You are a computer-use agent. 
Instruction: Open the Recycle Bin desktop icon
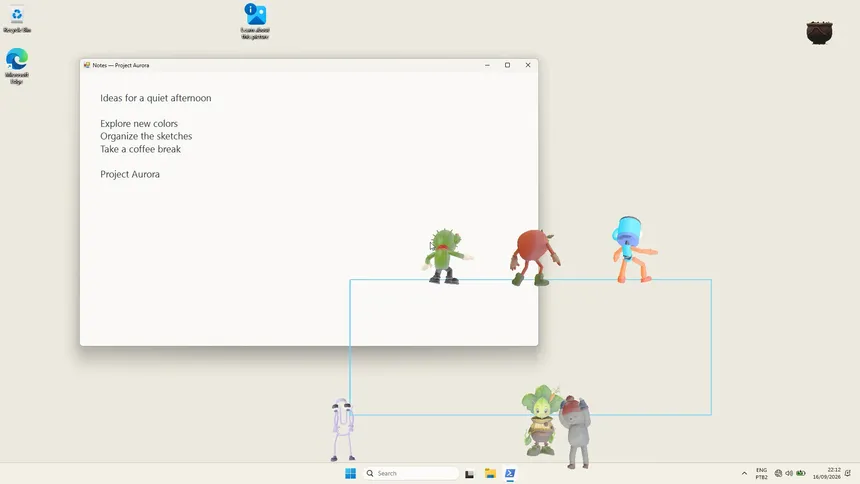pos(17,20)
